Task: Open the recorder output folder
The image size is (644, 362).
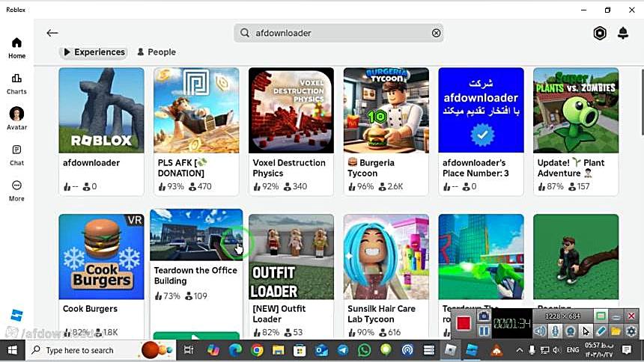Action: pos(616,331)
